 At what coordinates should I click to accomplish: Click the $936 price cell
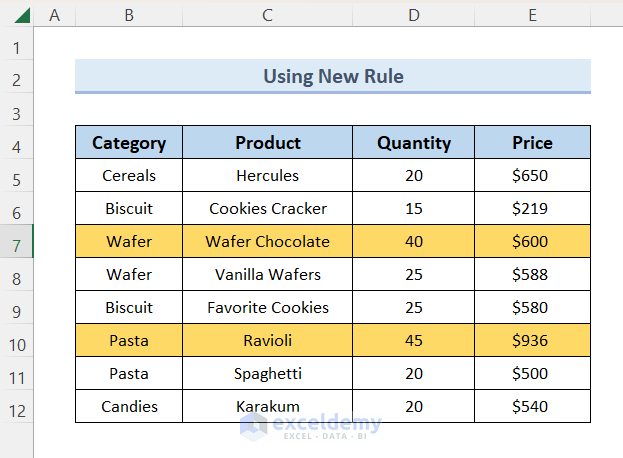(532, 341)
